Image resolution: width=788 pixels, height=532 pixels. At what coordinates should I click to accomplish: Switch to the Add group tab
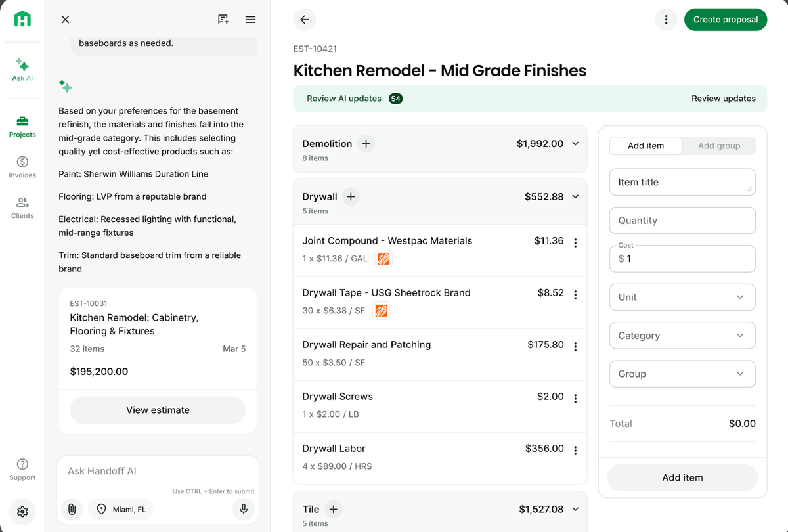(719, 146)
